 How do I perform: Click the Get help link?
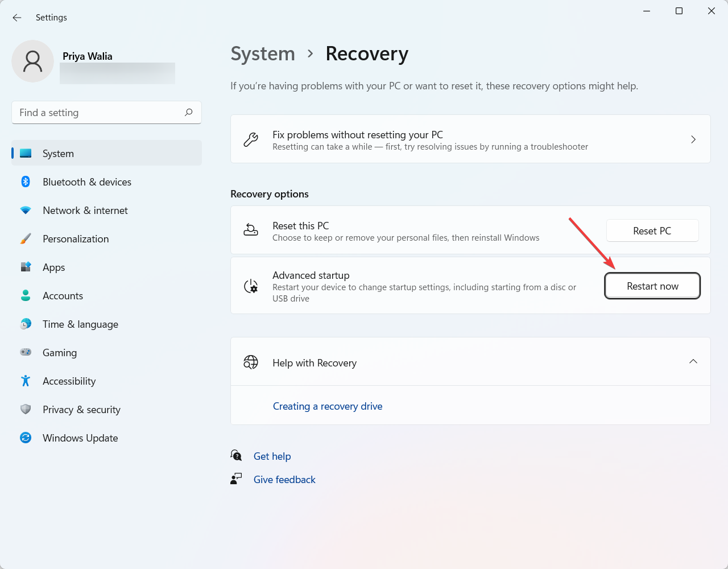coord(272,456)
